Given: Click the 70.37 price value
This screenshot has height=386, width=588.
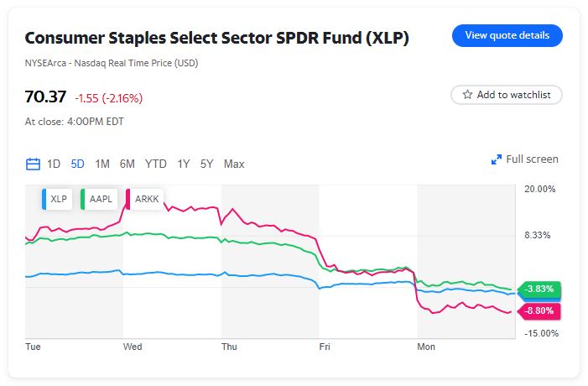Looking at the screenshot, I should [x=45, y=96].
